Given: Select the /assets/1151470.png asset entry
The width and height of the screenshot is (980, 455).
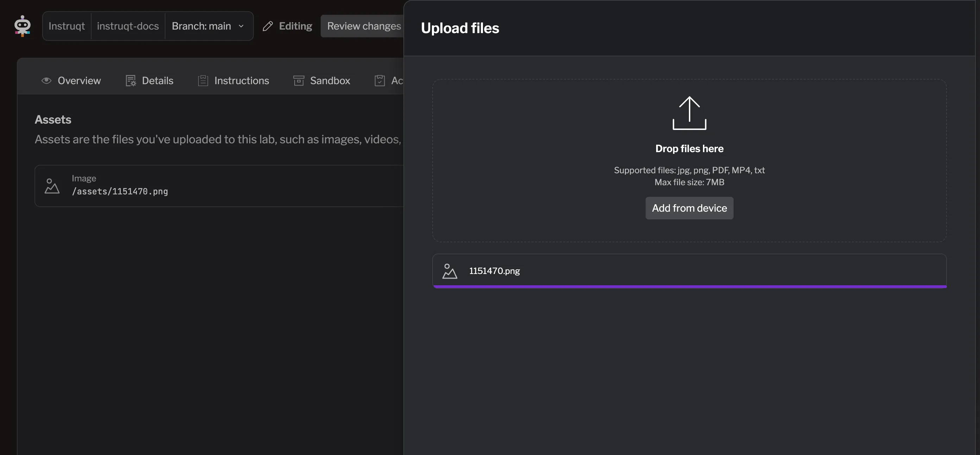Looking at the screenshot, I should (120, 186).
